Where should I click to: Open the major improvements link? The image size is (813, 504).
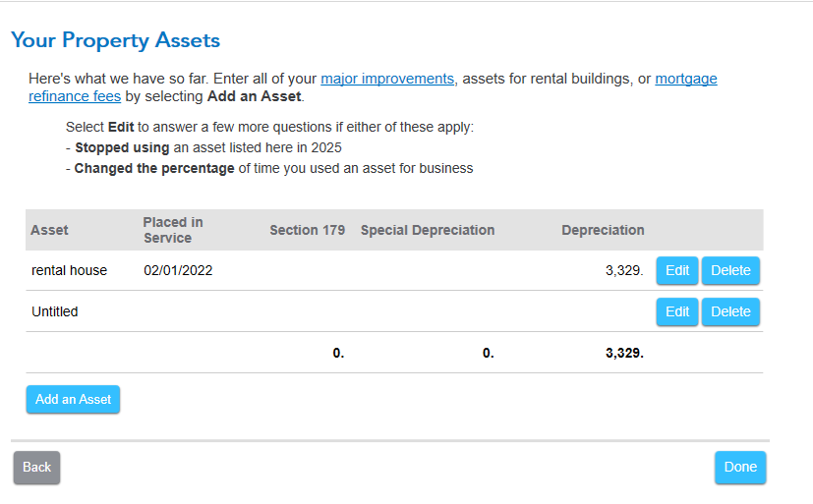click(387, 79)
